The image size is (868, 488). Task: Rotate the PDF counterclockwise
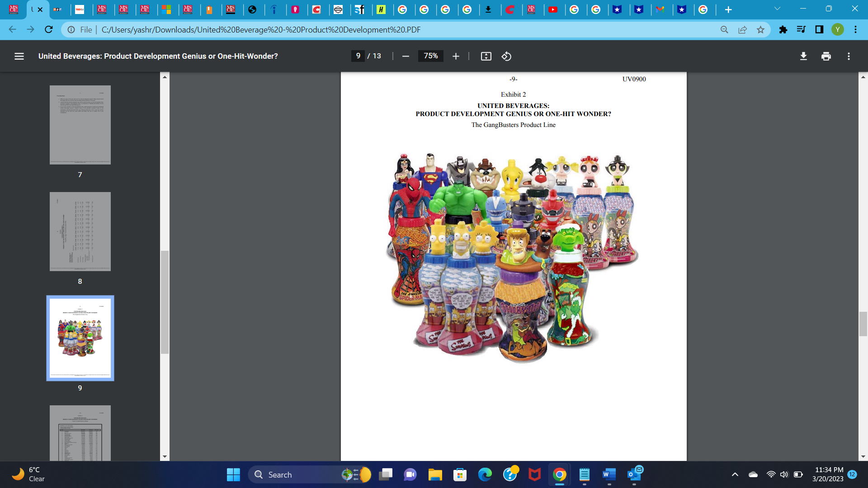pos(506,56)
